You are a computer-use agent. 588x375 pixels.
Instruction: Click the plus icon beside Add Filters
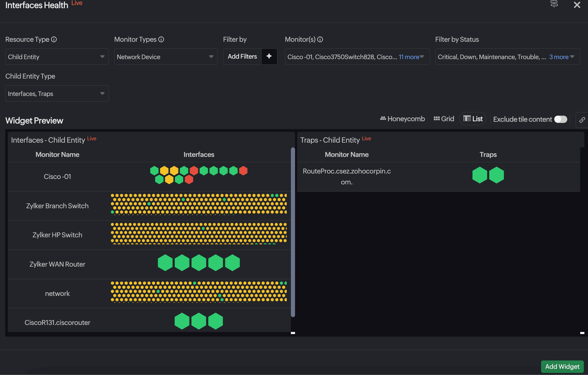coord(269,56)
